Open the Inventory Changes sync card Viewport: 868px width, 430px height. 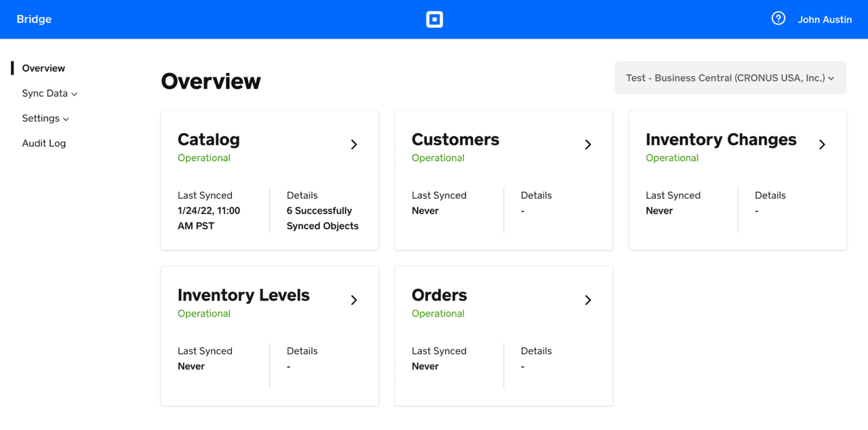click(x=738, y=180)
